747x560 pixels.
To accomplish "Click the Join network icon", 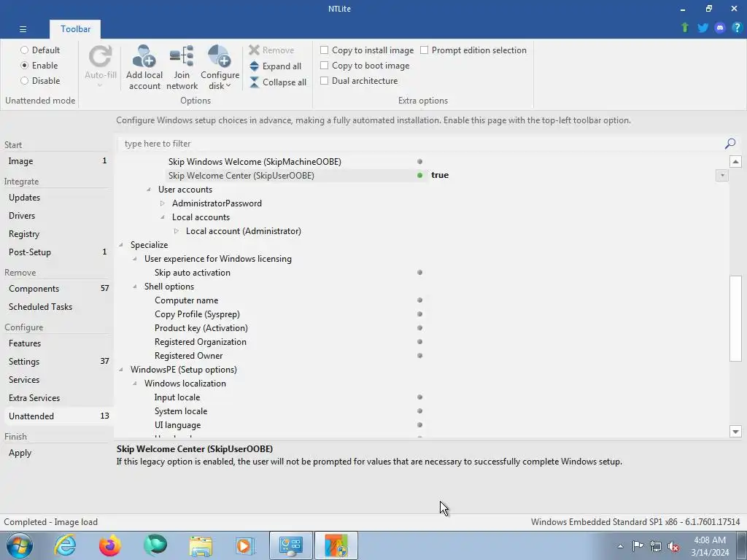I will 182,57.
